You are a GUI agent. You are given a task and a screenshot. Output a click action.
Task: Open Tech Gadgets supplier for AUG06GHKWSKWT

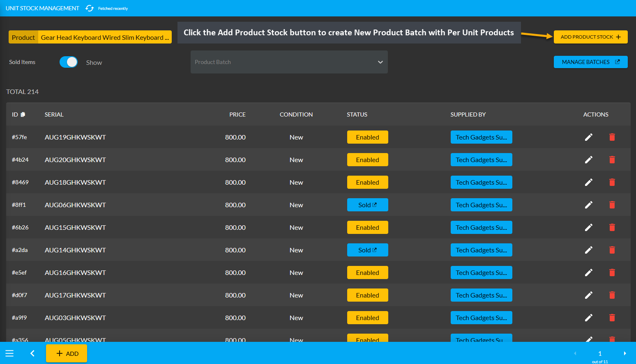click(482, 205)
